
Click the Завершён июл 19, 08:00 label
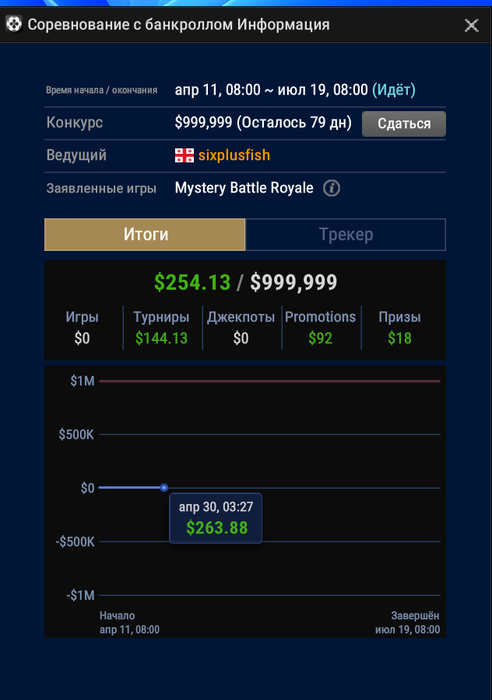[407, 623]
